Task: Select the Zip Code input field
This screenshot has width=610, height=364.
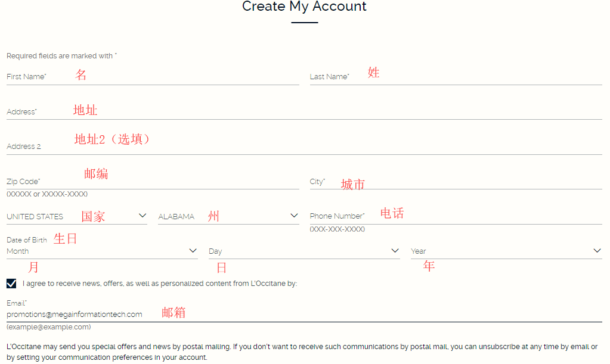Action: coord(153,181)
